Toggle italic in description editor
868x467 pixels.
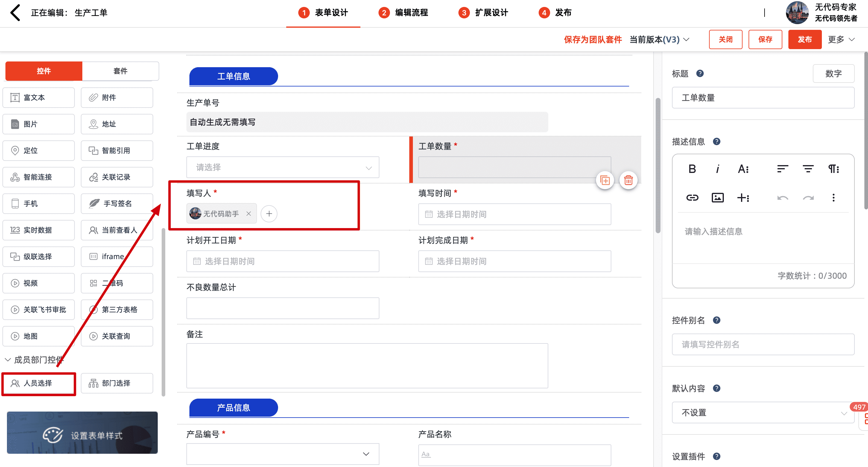(x=718, y=169)
